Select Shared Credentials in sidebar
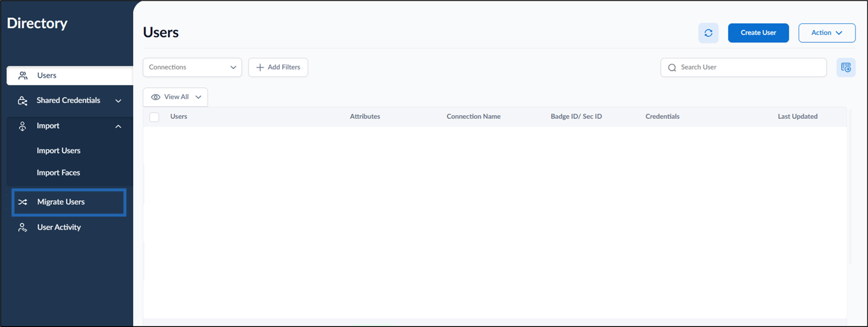 point(69,101)
